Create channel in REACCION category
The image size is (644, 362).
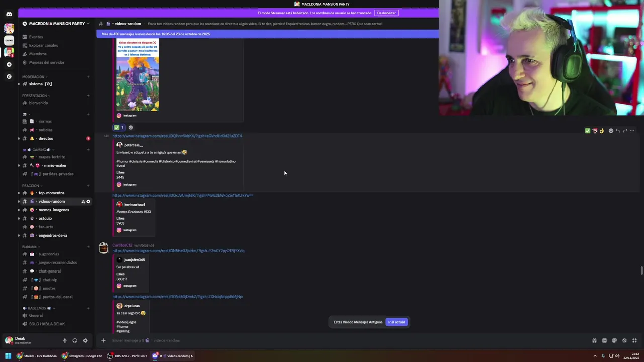click(88, 186)
